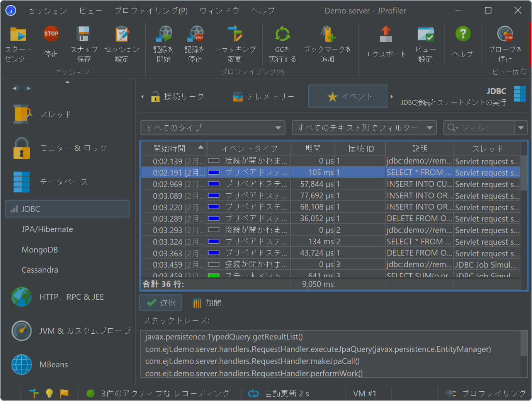Viewport: 532px width, 401px height.
Task: Click the flag icon in status bar
Action: pos(64,393)
